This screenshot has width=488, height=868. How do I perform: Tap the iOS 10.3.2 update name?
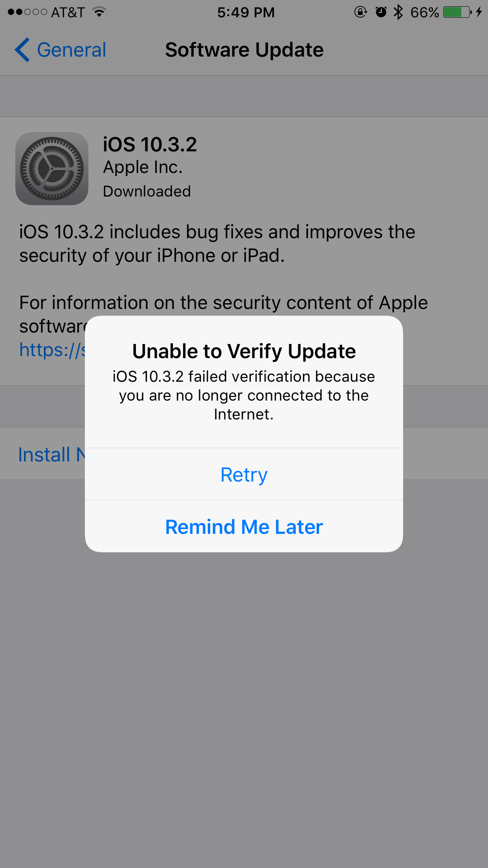150,144
